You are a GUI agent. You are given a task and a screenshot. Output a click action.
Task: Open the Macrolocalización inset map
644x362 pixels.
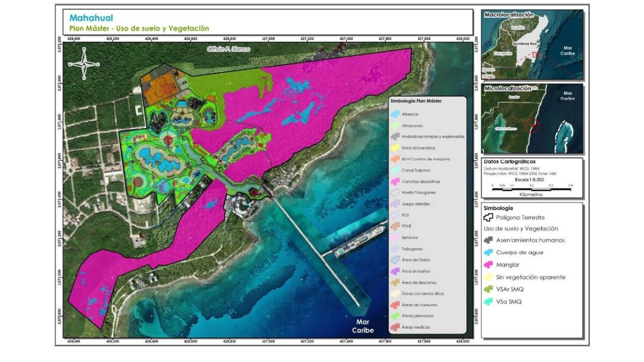(532, 45)
